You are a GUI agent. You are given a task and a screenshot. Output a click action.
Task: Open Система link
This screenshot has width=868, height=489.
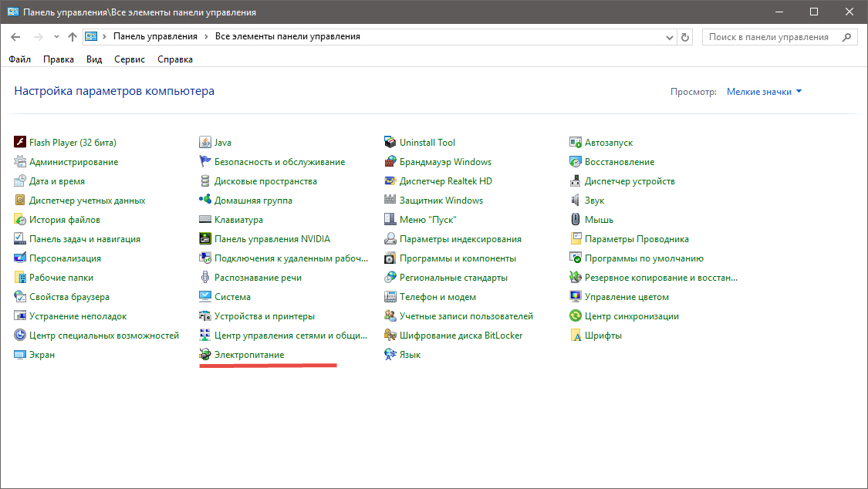(232, 297)
